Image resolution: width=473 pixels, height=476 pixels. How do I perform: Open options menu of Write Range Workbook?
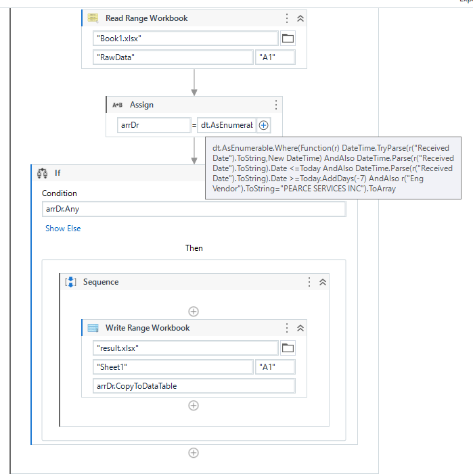(x=286, y=328)
